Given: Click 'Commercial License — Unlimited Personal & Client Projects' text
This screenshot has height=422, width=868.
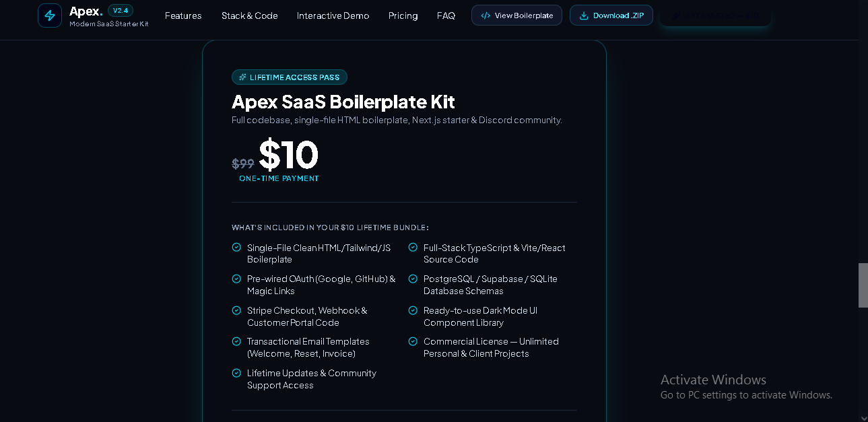Looking at the screenshot, I should coord(491,347).
